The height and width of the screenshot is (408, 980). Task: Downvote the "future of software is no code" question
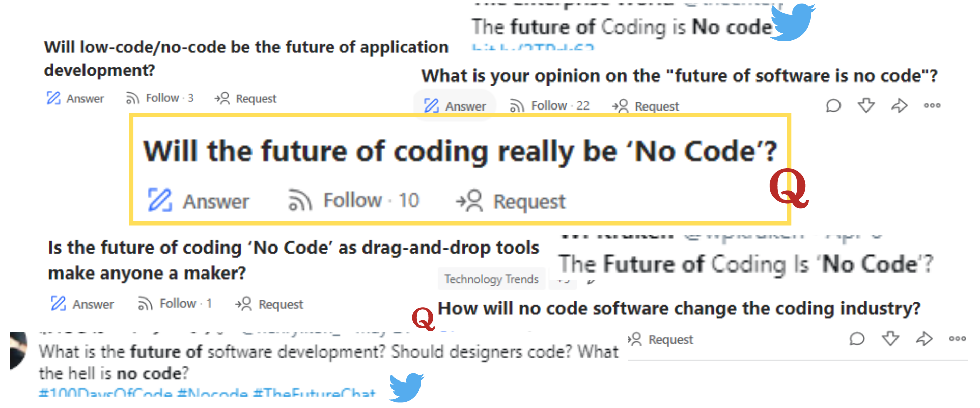(x=866, y=105)
